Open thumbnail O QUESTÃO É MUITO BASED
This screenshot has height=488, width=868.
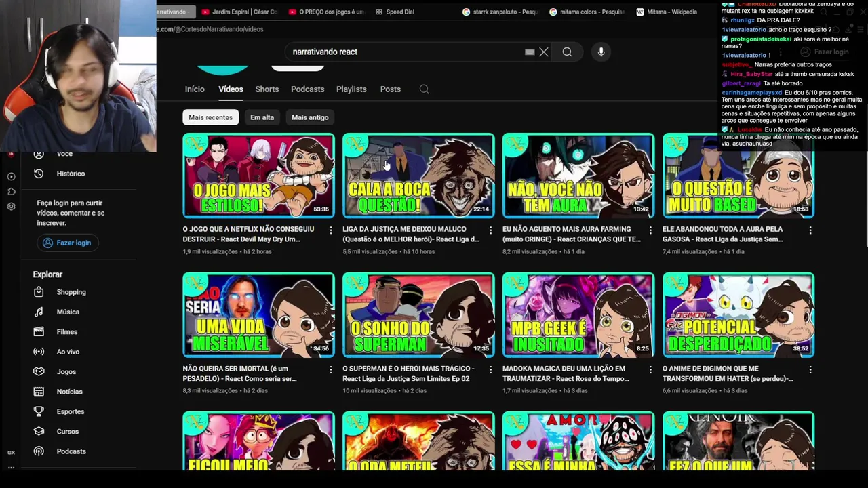click(x=738, y=176)
